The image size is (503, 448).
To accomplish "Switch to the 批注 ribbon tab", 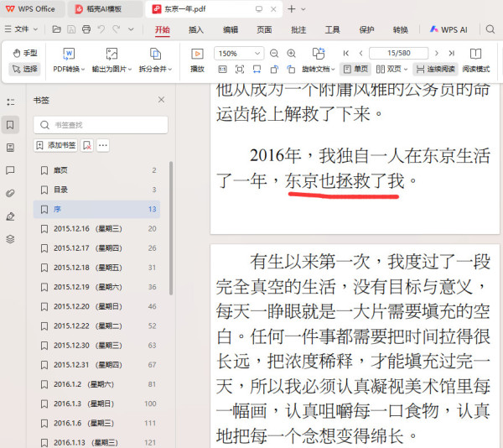I will click(x=298, y=30).
